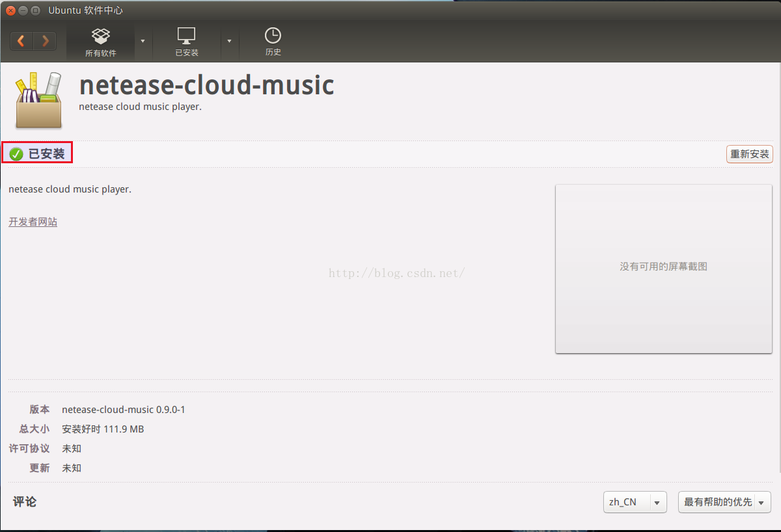Expand the dropdown arrow next to the 已安装 toolbar item
Screen dimensions: 781x532
[x=229, y=42]
